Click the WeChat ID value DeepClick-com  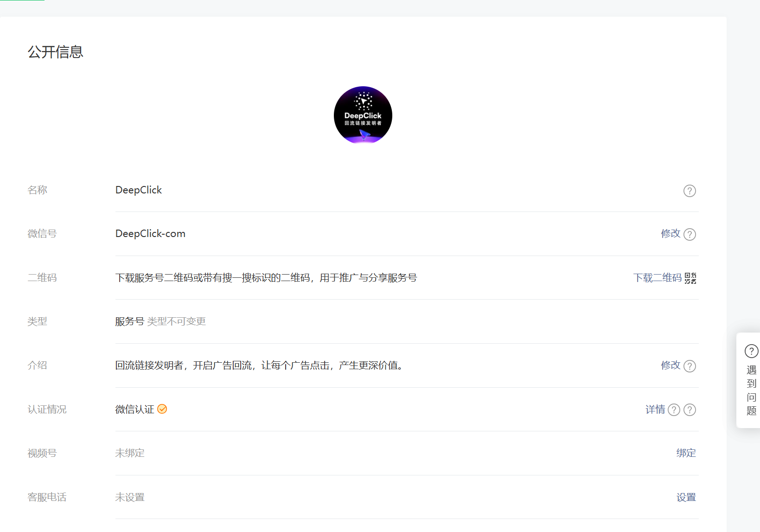pyautogui.click(x=150, y=234)
